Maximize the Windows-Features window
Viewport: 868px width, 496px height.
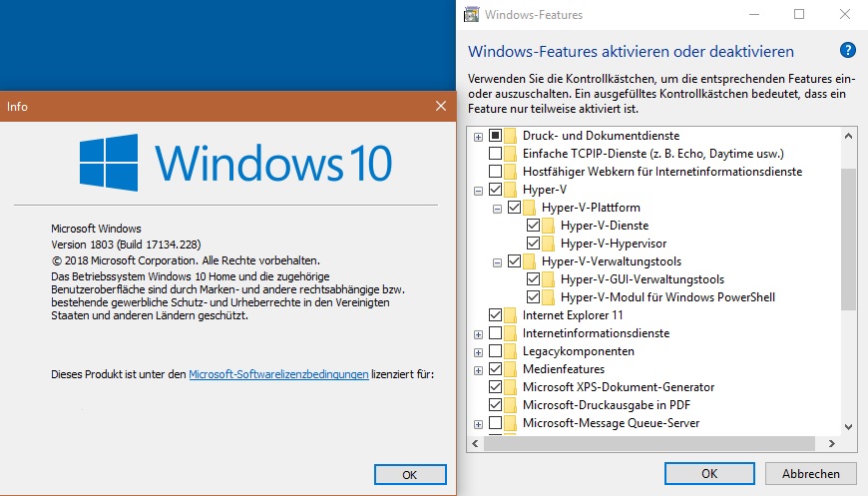(799, 14)
